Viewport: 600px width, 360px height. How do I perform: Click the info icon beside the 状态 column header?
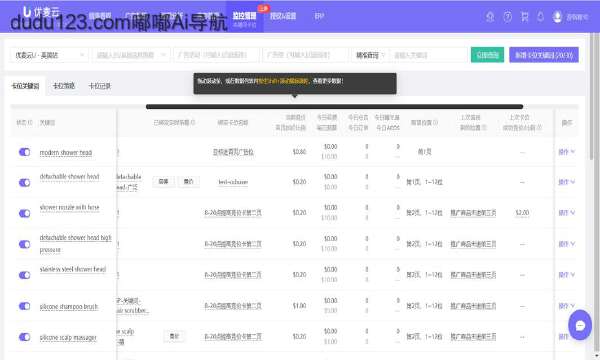[30, 123]
